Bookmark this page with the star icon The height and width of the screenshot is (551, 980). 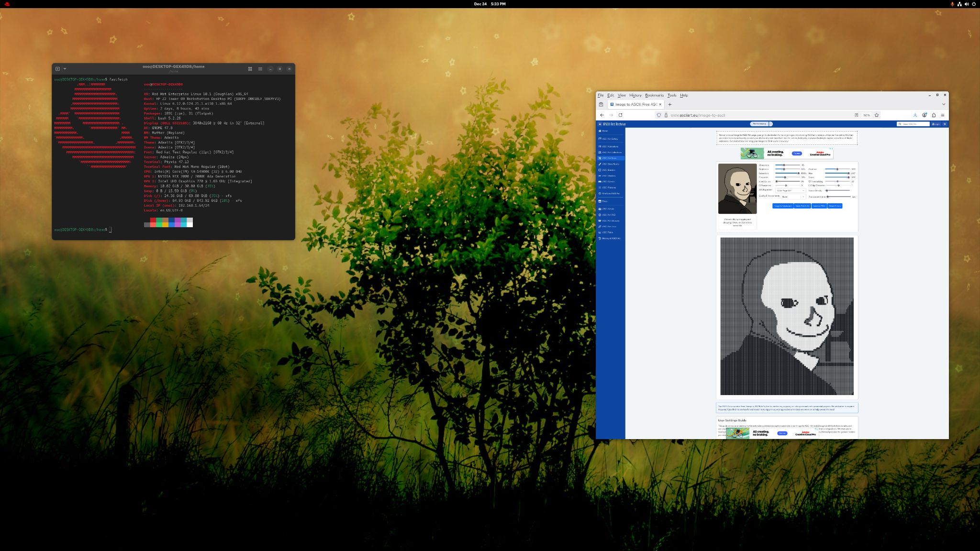pos(877,115)
